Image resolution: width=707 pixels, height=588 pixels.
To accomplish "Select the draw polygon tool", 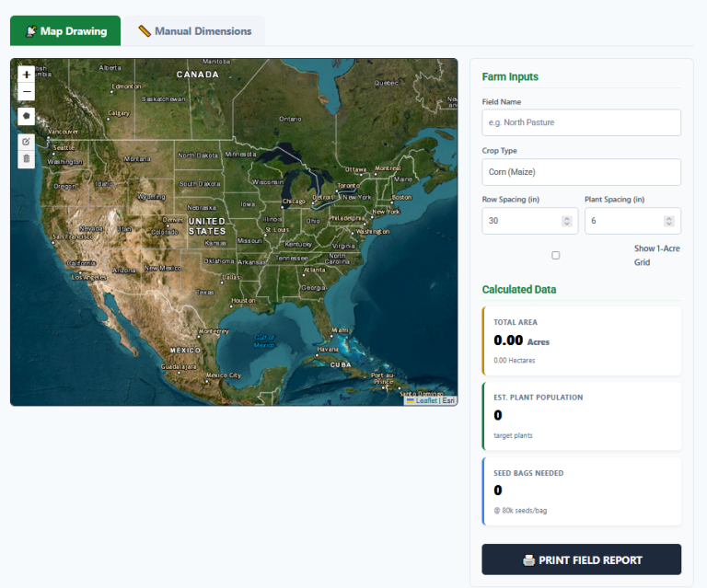I will point(26,116).
